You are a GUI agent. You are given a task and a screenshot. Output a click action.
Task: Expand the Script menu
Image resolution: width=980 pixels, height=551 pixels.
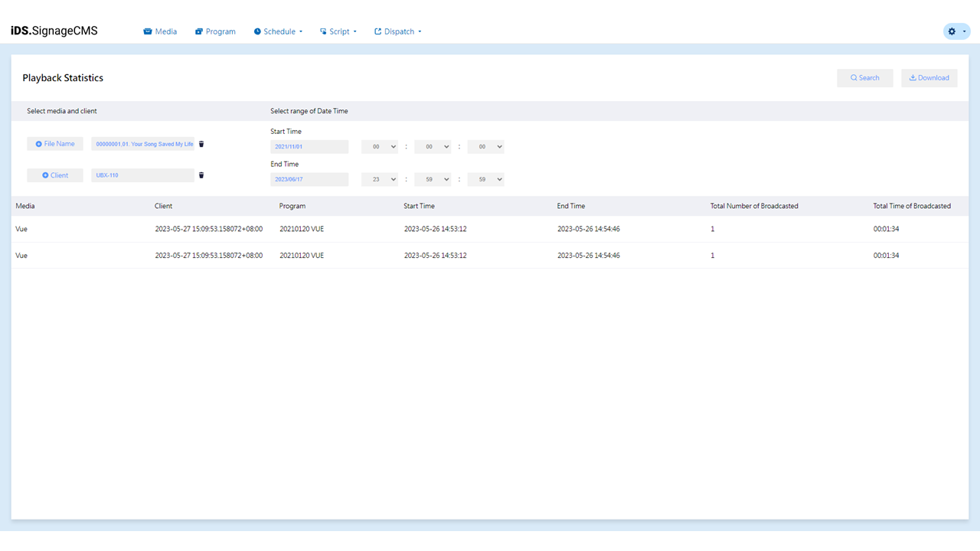click(338, 31)
